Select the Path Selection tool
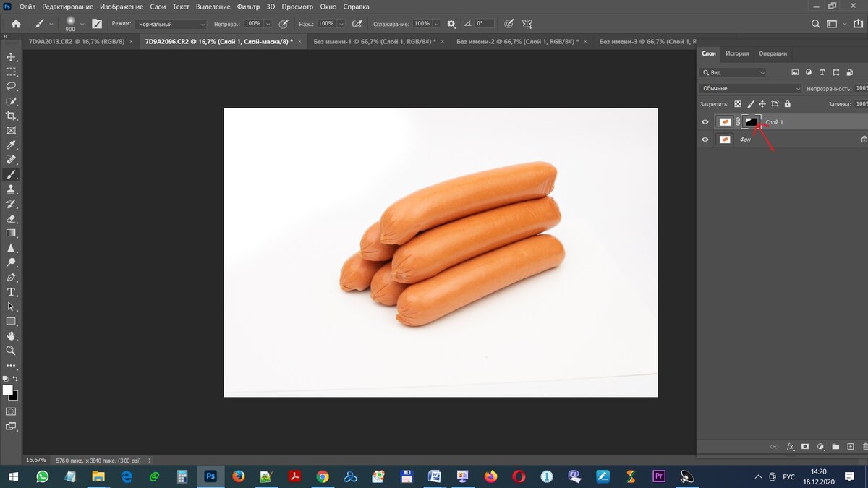Viewport: 868px width, 488px height. coord(11,307)
